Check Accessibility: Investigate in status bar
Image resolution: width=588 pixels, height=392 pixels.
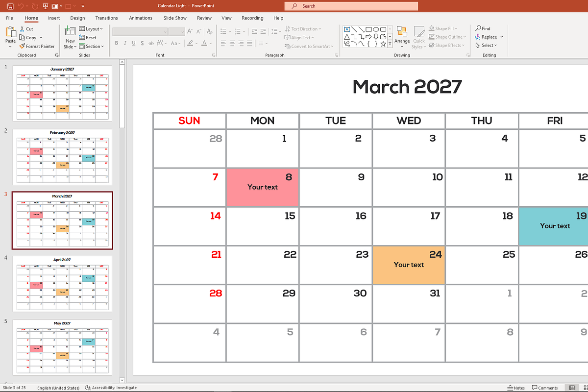[111, 388]
